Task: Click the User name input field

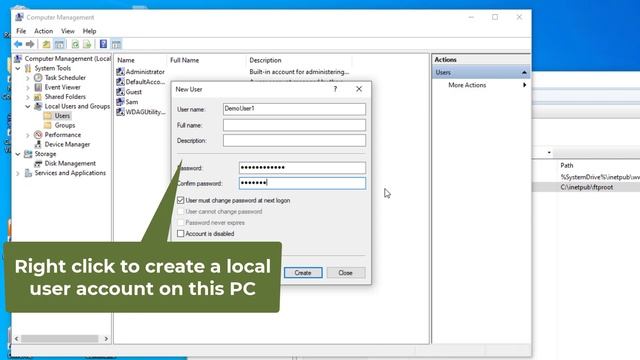Action: [x=294, y=109]
